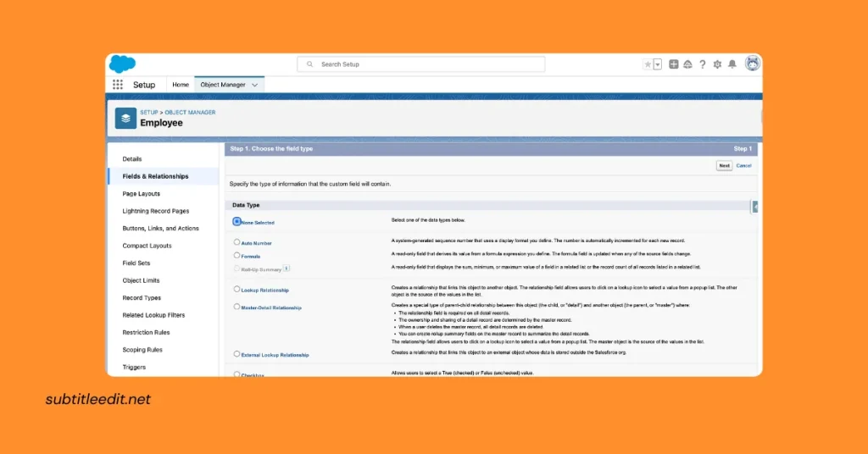The image size is (868, 454).
Task: Switch to the Home tab
Action: coord(181,85)
